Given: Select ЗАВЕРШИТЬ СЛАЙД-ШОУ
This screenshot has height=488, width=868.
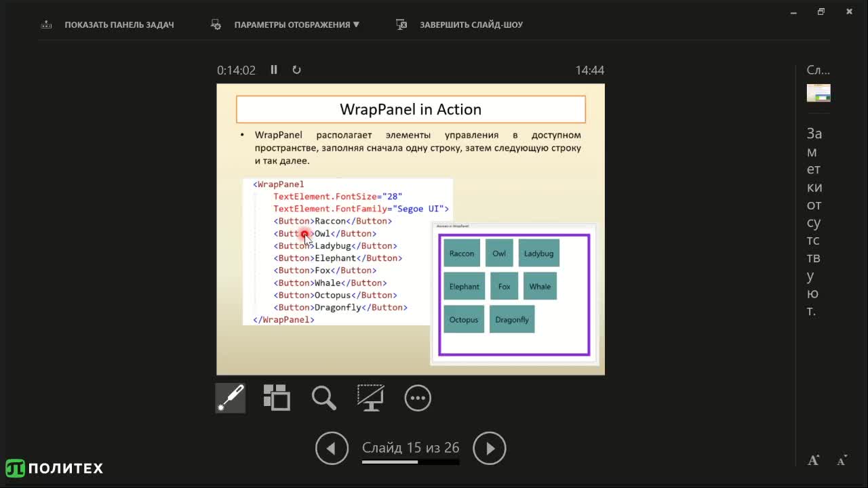Looking at the screenshot, I should [x=471, y=24].
